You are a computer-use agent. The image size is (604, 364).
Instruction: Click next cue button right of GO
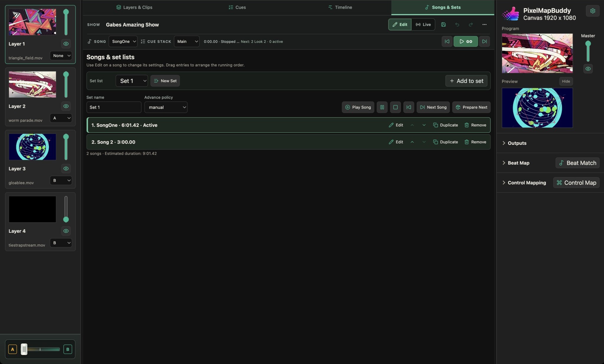click(x=484, y=41)
